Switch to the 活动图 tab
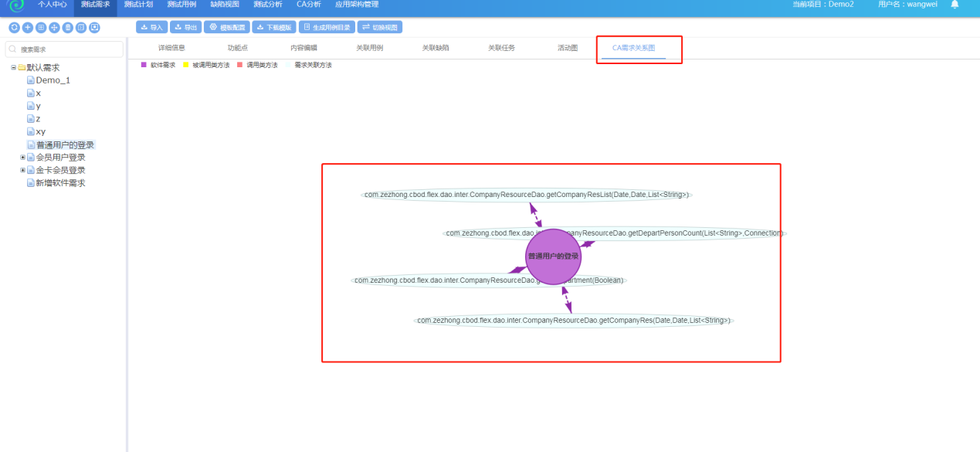 (x=568, y=48)
